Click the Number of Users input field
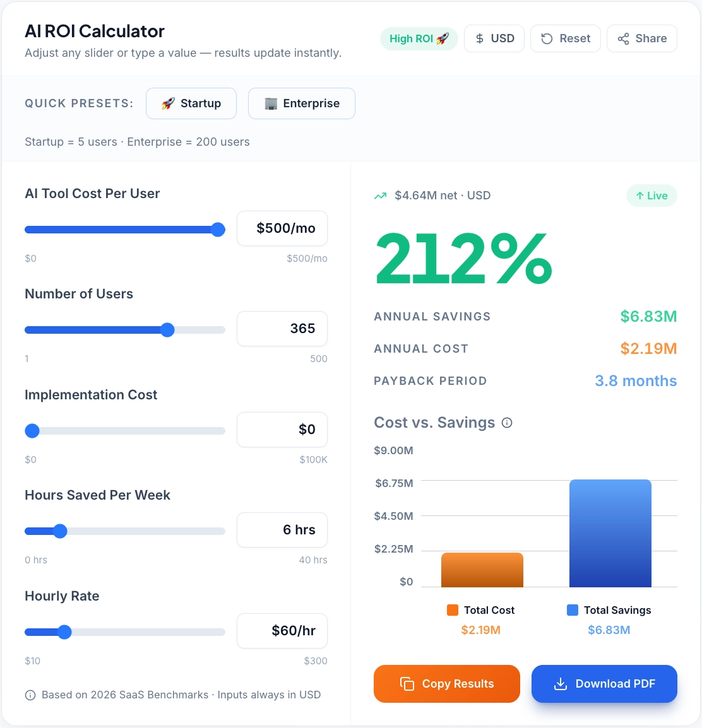Viewport: 702px width, 728px height. click(282, 329)
